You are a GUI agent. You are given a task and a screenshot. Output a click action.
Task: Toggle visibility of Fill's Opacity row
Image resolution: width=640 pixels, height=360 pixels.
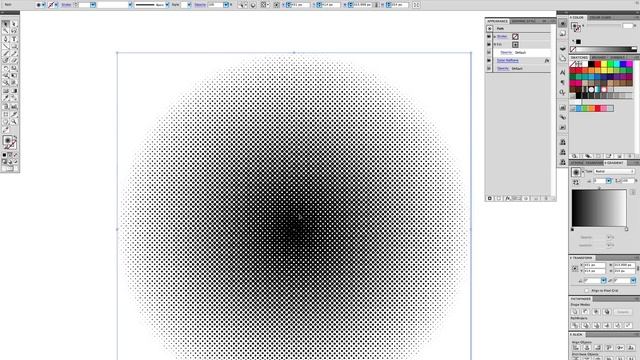click(x=489, y=52)
